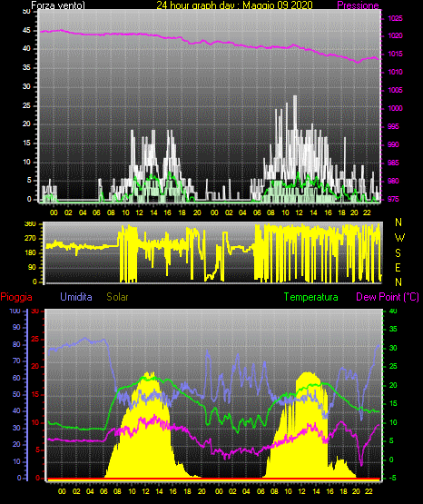Click the 1000 pressure axis value

[395, 108]
